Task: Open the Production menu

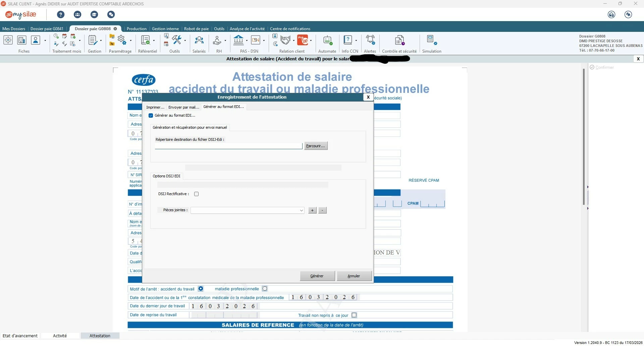Action: coord(137,29)
